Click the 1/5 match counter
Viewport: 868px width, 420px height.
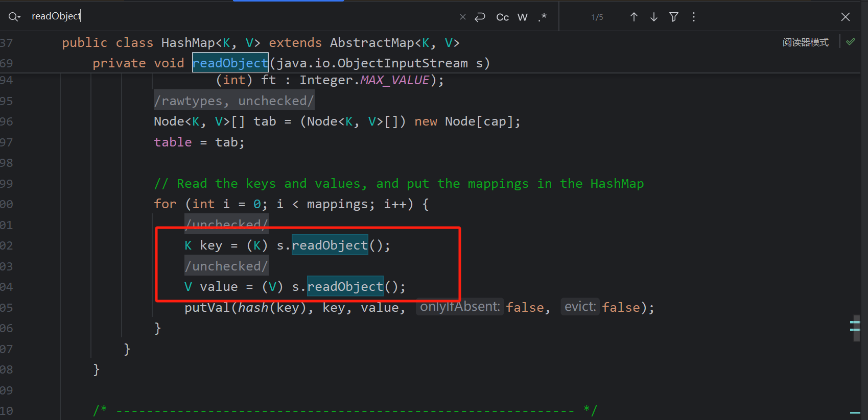click(x=597, y=17)
